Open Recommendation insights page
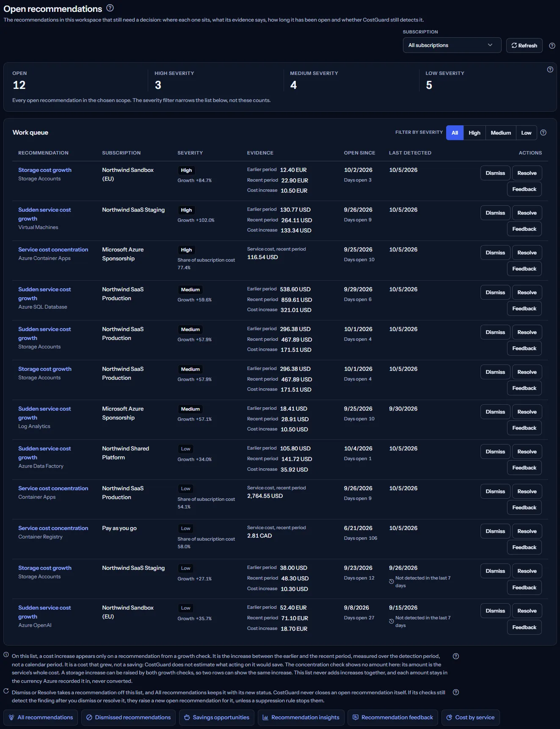Screen dimensions: 560x729 click(301, 718)
